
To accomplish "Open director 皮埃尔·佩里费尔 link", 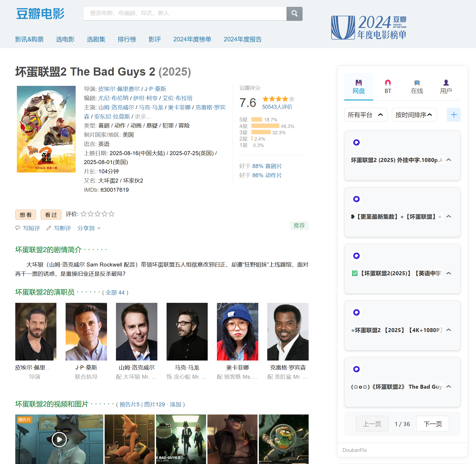I will [119, 89].
